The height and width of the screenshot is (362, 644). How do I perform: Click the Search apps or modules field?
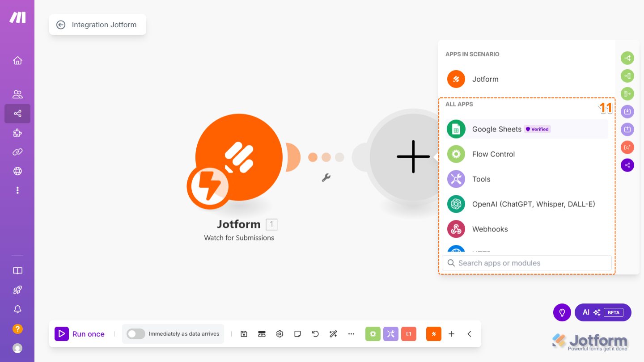526,263
